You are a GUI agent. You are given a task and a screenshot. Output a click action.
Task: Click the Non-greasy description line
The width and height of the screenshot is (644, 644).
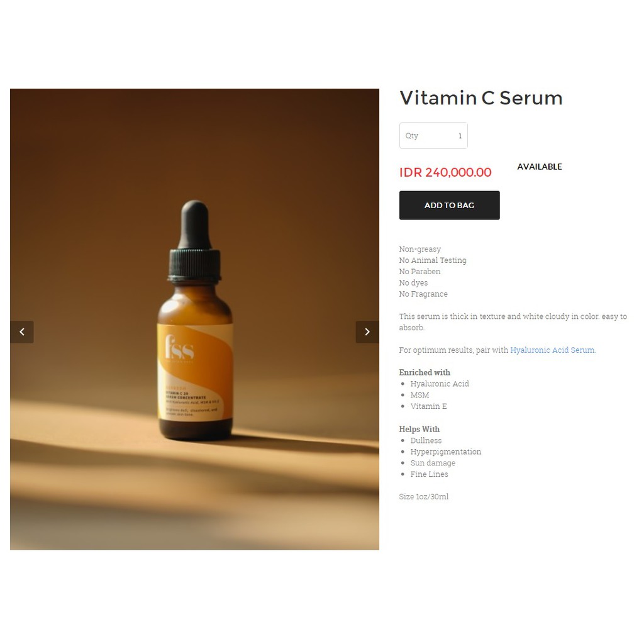pos(419,249)
